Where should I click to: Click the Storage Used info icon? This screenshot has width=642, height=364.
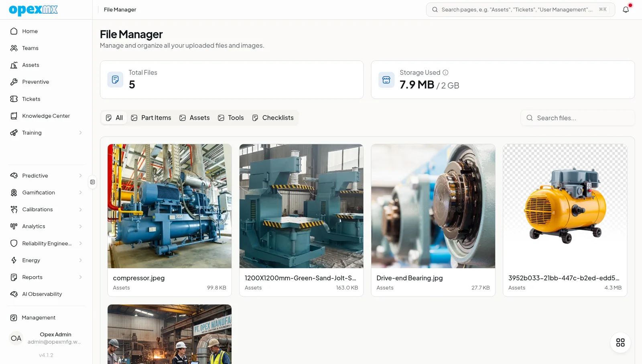[445, 73]
